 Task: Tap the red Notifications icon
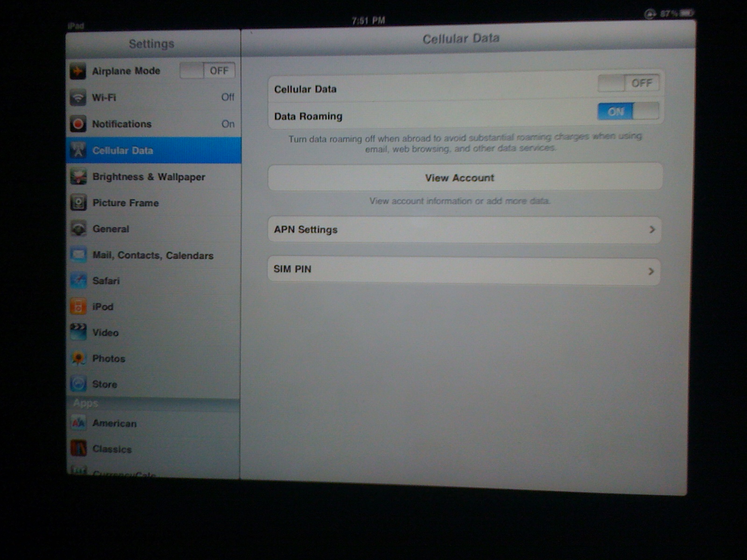78,124
